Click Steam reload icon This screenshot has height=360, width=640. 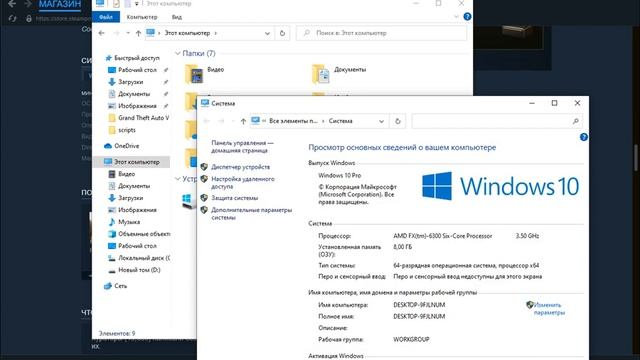click(12, 19)
